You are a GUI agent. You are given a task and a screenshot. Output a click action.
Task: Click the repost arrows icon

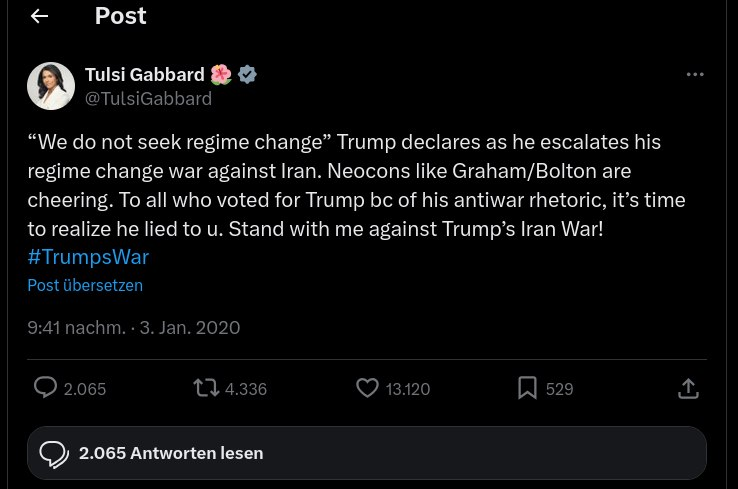pyautogui.click(x=206, y=388)
